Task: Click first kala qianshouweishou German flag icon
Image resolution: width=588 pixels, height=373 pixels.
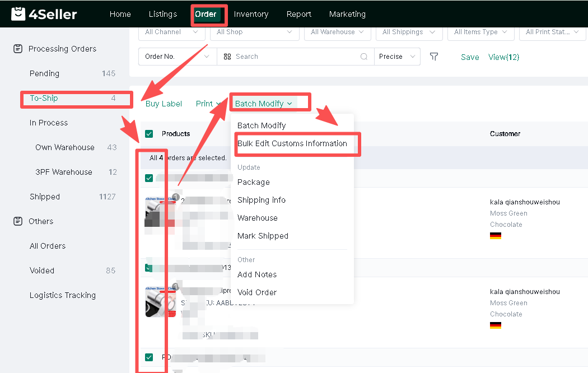Action: tap(496, 236)
